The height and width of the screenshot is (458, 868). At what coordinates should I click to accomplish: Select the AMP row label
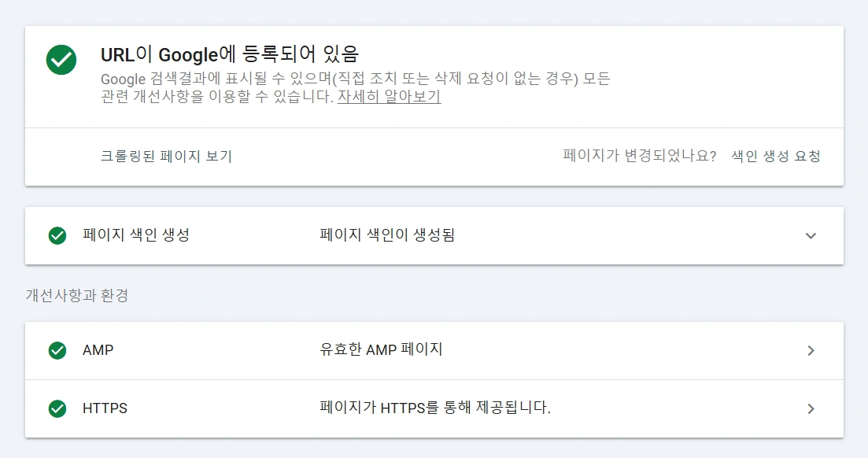pyautogui.click(x=98, y=350)
